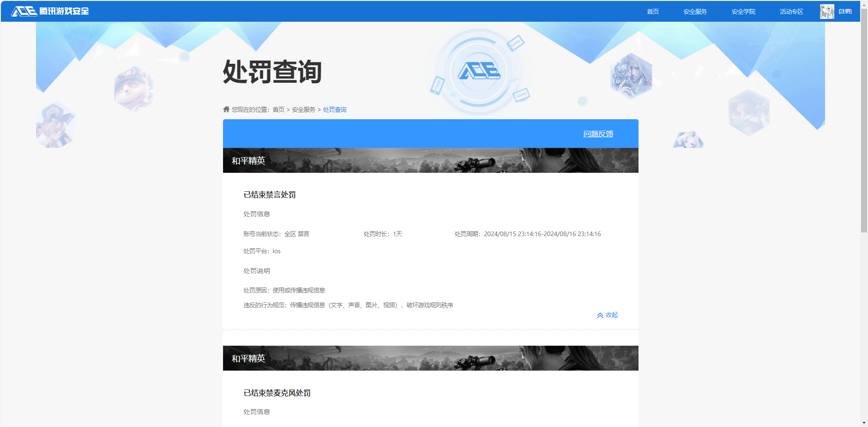The image size is (868, 427).
Task: Open the 首页 navigation menu item
Action: 652,12
